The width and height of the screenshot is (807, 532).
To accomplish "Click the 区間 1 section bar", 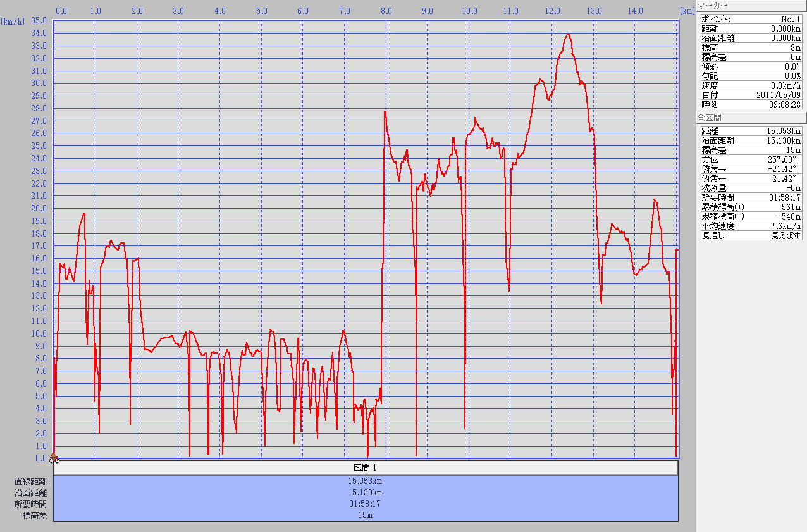I will coord(366,467).
